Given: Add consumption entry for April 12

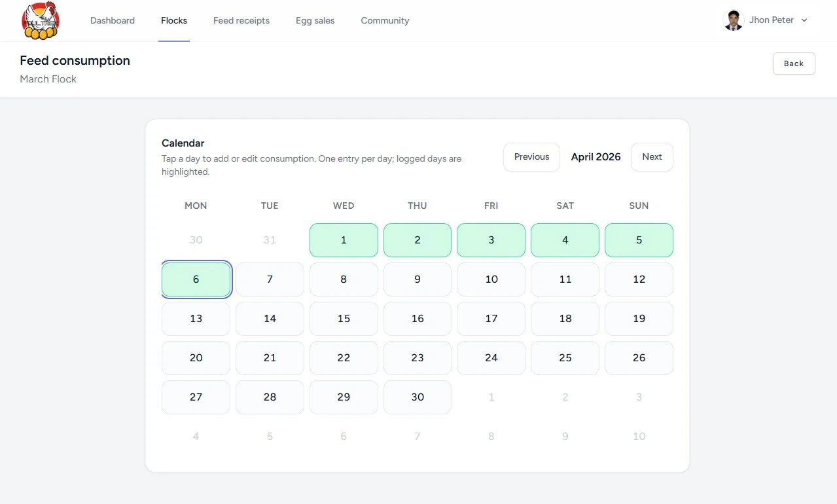Looking at the screenshot, I should click(639, 279).
